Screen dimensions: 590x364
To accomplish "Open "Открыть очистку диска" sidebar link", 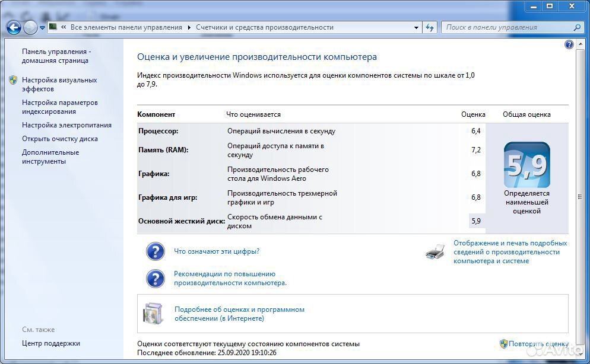I will (60, 139).
